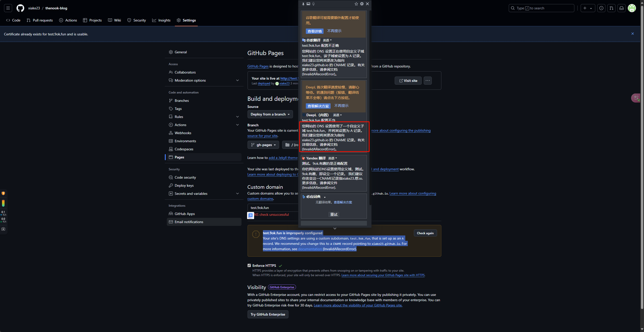Open Deploy from a branch dropdown
This screenshot has height=332, width=644.
[270, 114]
